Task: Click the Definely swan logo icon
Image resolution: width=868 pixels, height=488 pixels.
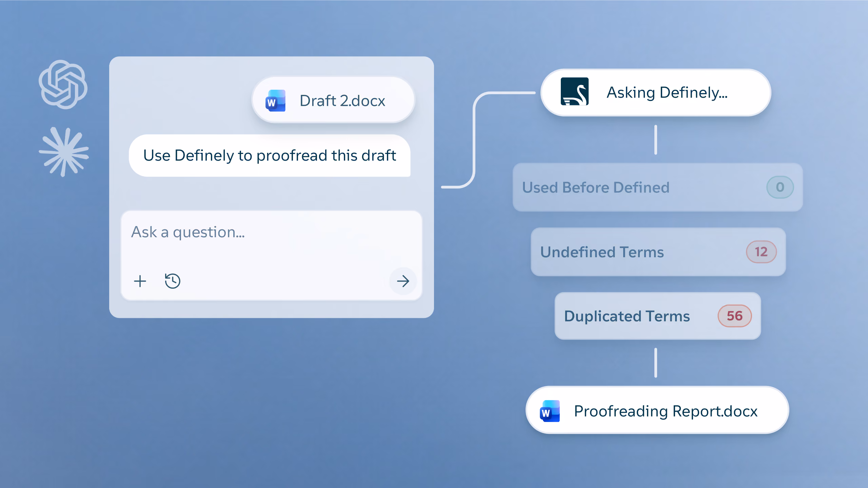Action: click(x=575, y=91)
